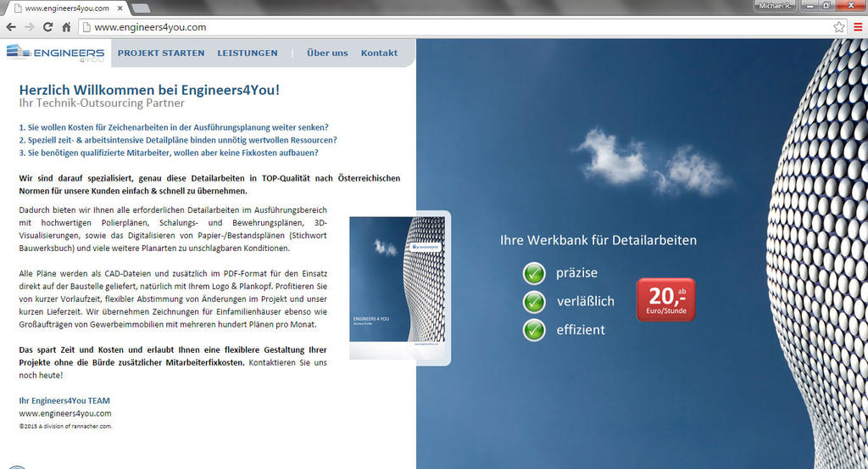Open the LEISTUNGEN menu item
Image resolution: width=868 pixels, height=469 pixels.
click(x=248, y=53)
